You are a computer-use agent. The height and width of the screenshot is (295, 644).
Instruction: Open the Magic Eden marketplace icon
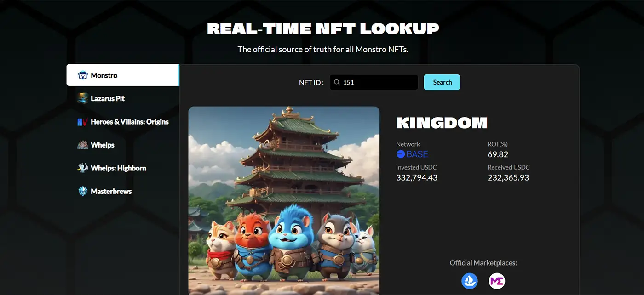[497, 281]
